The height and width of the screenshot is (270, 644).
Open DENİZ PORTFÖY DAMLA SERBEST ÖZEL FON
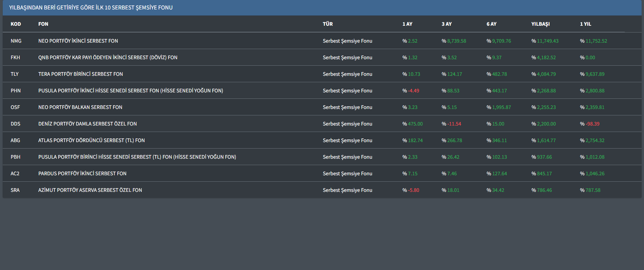click(87, 124)
